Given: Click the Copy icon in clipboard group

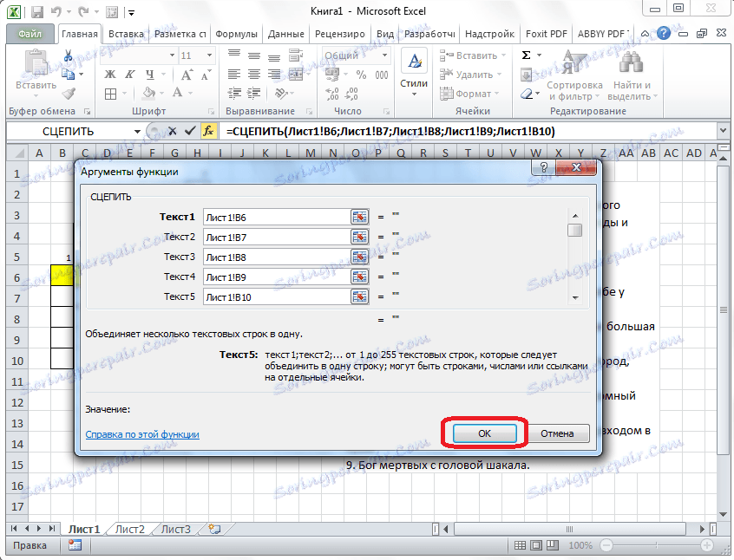Looking at the screenshot, I should click(x=69, y=75).
